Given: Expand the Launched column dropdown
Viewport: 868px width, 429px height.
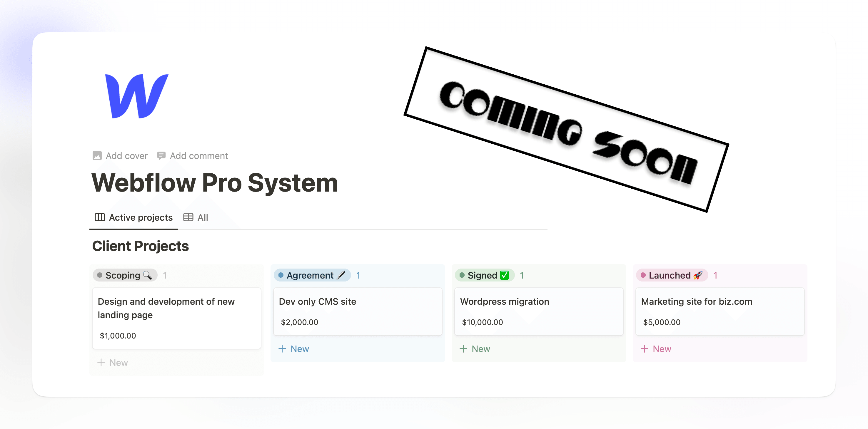Looking at the screenshot, I should (x=670, y=275).
